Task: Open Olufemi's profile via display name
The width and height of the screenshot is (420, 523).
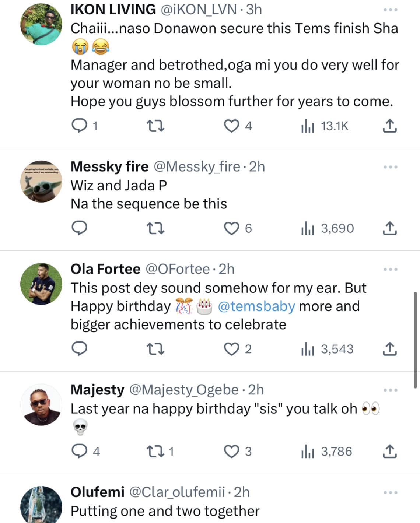Action: 97,492
